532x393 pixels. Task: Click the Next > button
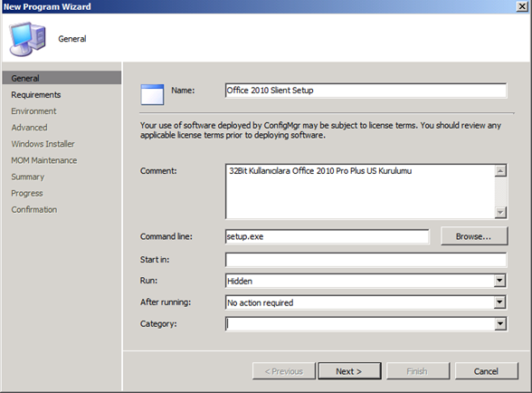pyautogui.click(x=349, y=371)
